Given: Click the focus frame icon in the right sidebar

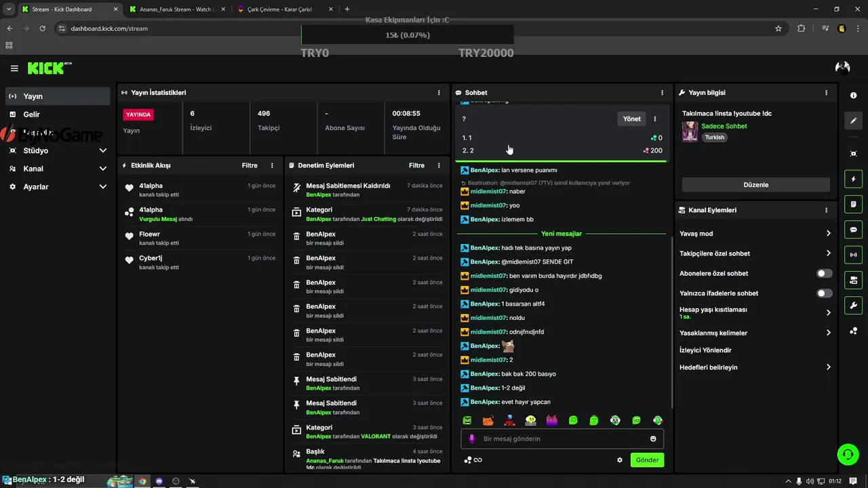Looking at the screenshot, I should click(x=853, y=154).
